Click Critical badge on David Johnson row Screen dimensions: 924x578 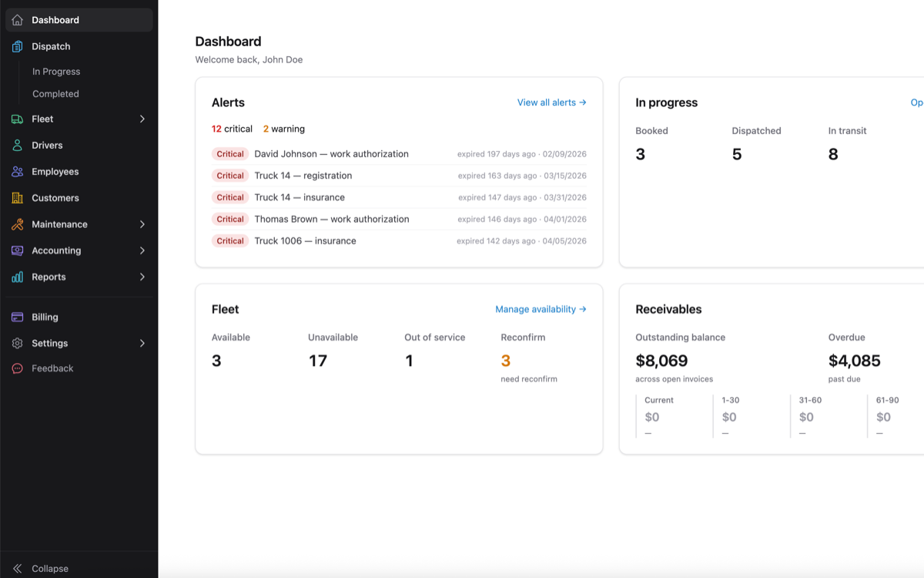click(230, 154)
